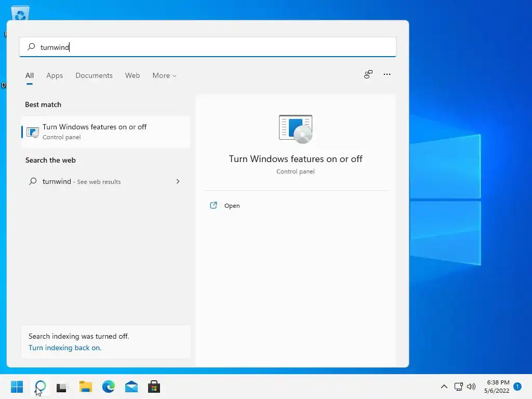Expand web results arrow for turnwind
Viewport: 532px width, 399px height.
(x=178, y=181)
